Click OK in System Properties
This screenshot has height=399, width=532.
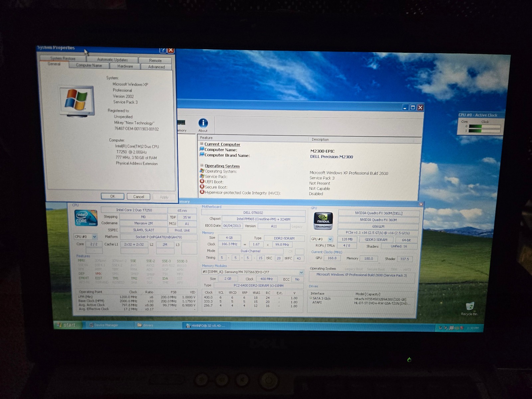coord(112,196)
